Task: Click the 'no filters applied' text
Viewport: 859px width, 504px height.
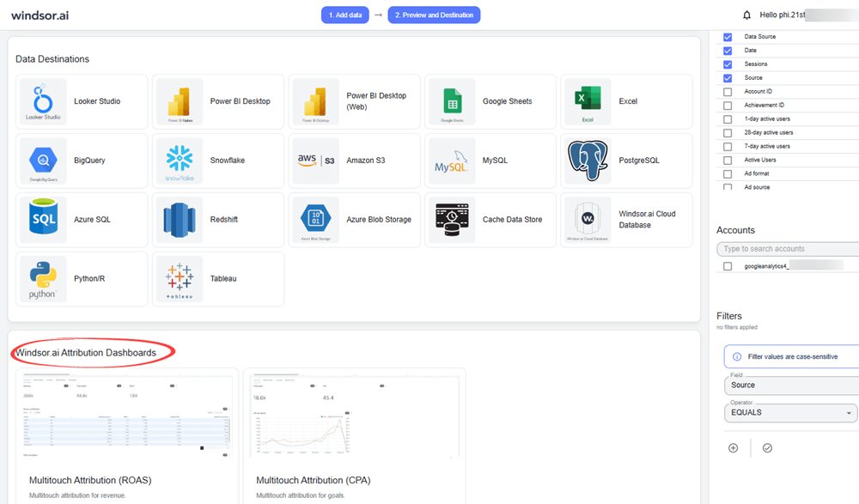Action: tap(737, 328)
